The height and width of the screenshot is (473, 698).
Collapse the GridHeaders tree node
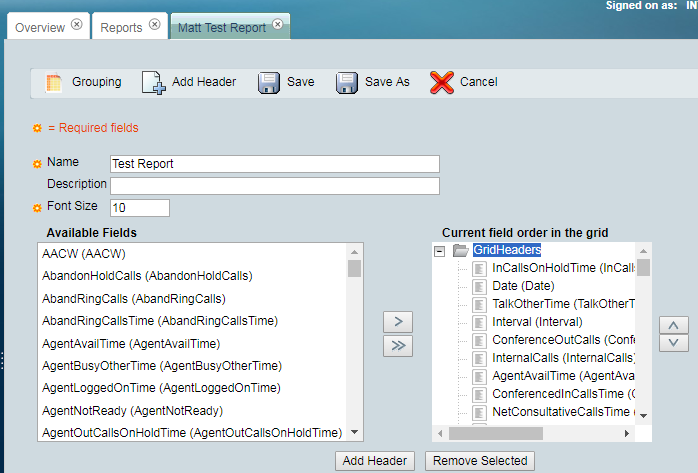440,251
